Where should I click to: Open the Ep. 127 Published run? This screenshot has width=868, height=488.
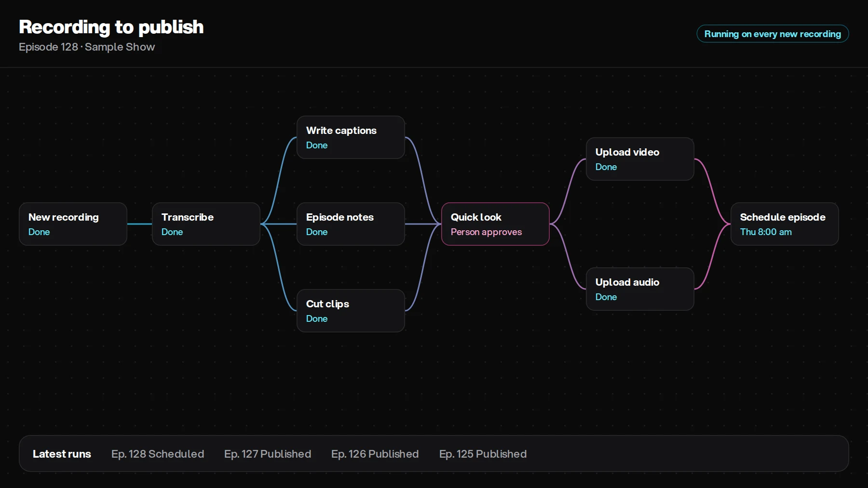point(268,454)
